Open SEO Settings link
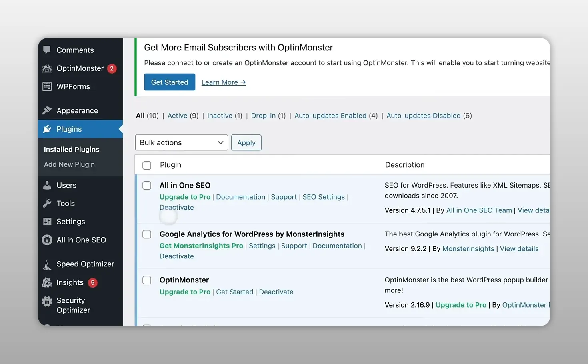The height and width of the screenshot is (364, 588). click(324, 197)
